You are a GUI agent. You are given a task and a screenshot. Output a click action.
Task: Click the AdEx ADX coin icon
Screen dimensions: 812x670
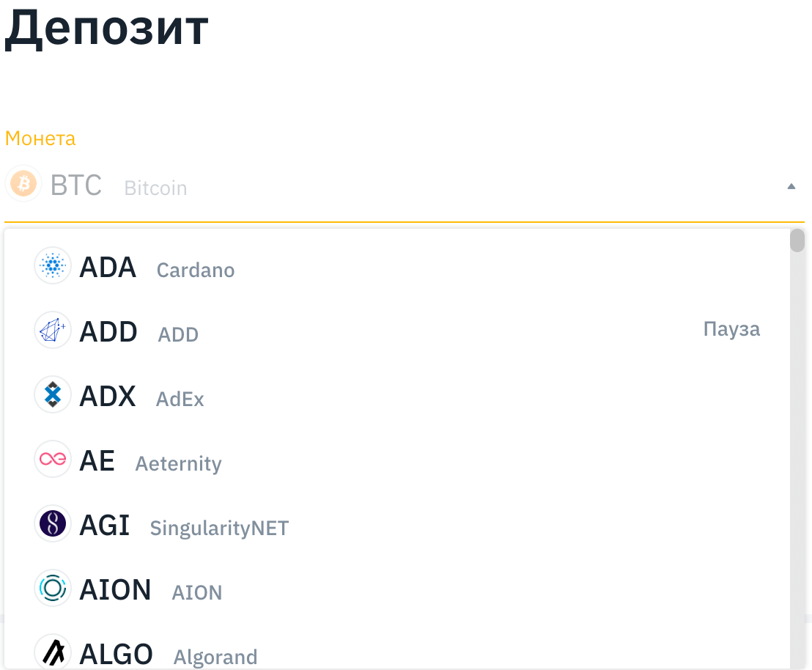click(53, 394)
